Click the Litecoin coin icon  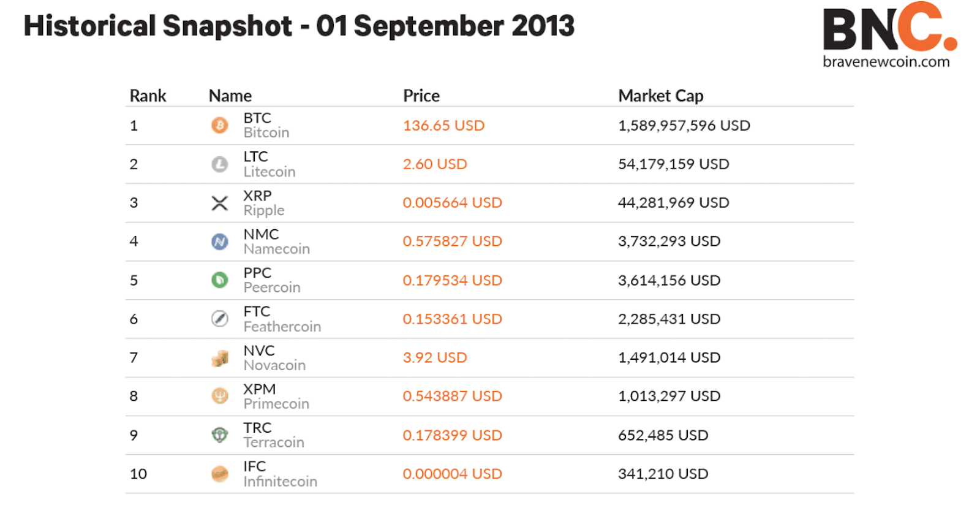(220, 164)
